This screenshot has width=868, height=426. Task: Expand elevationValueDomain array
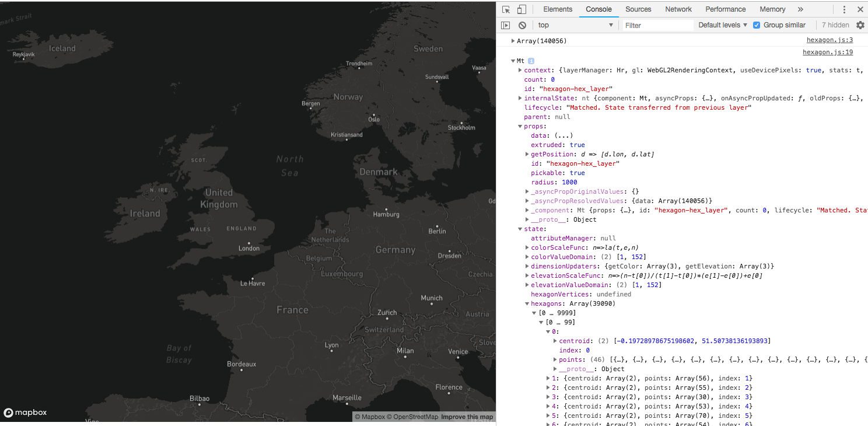[x=527, y=285]
